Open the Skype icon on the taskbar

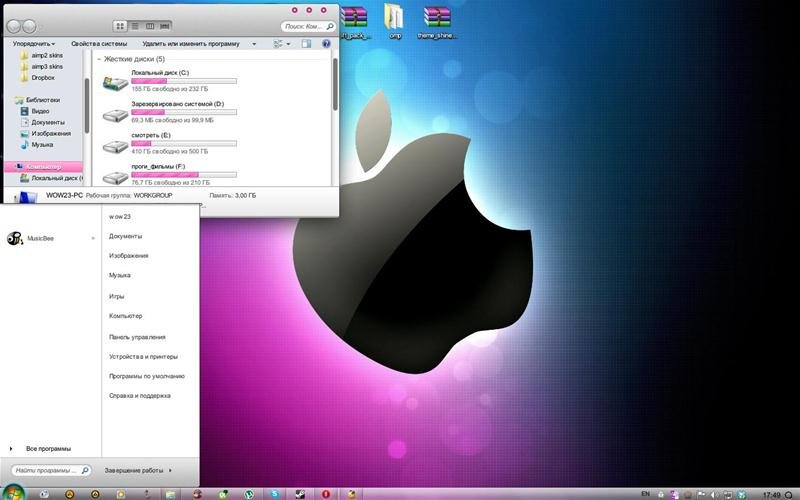(x=274, y=494)
